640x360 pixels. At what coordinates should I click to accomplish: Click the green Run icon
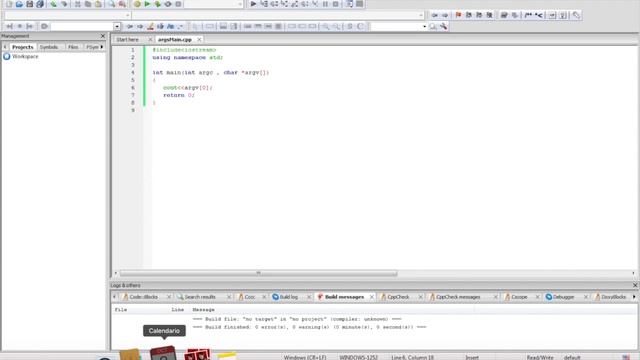(x=147, y=4)
